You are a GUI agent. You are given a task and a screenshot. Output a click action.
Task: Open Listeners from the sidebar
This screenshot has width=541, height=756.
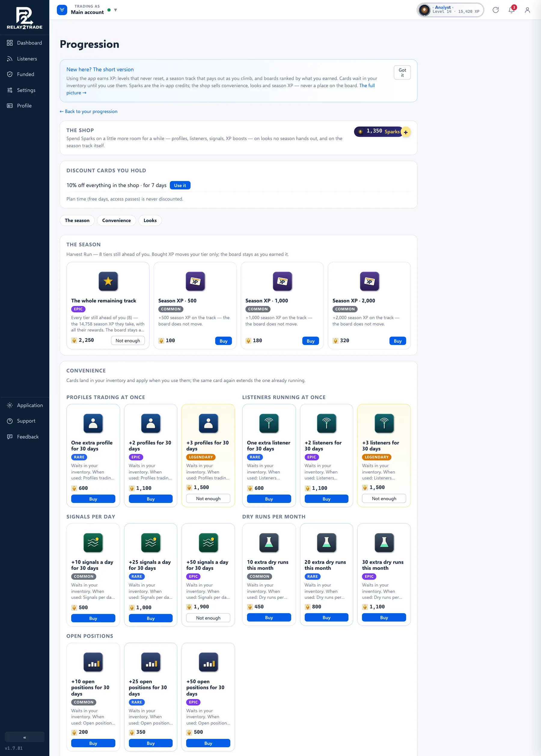[x=25, y=59]
